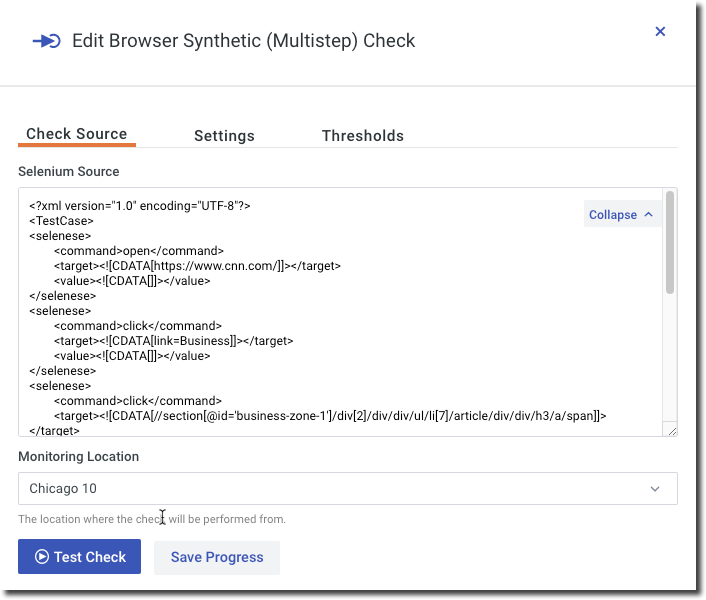Click the Monitoring Location label

[79, 456]
